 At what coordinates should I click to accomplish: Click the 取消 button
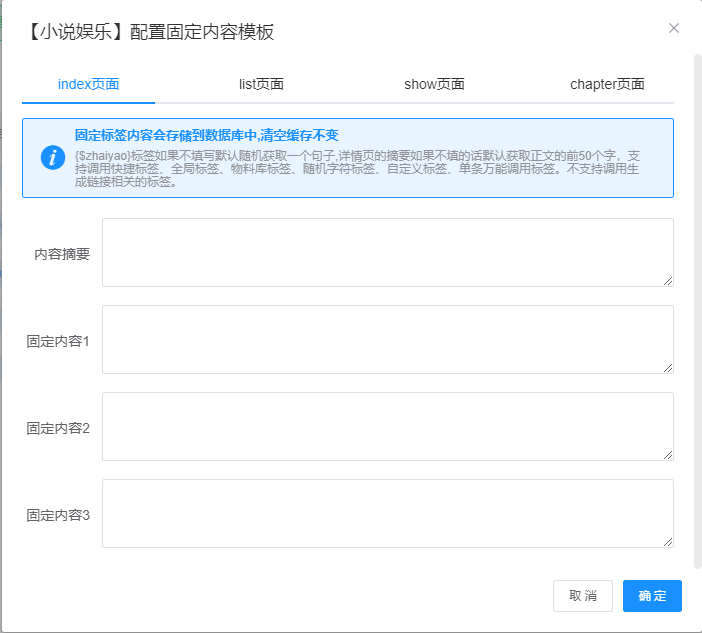click(582, 596)
